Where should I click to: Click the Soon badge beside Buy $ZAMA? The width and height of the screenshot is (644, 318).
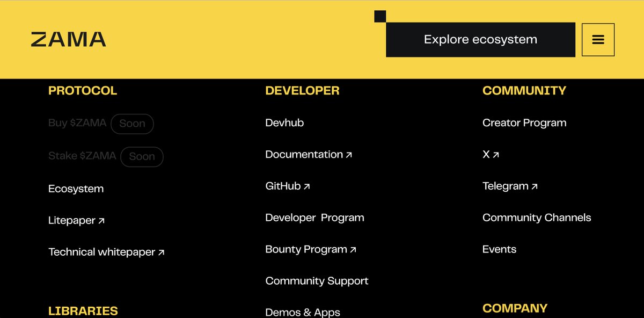(x=132, y=124)
